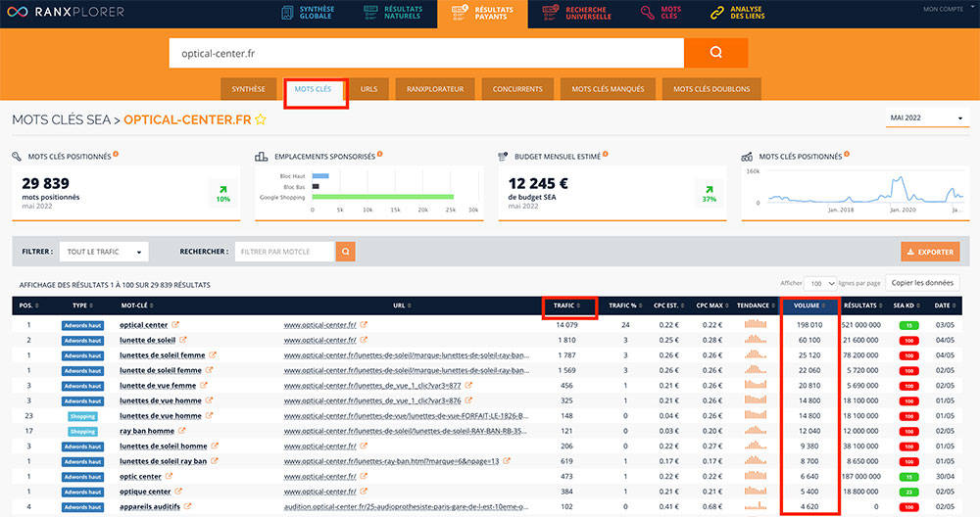Image resolution: width=980 pixels, height=517 pixels.
Task: Click info icon next to 'Mots clés positionnés' card title
Action: coord(117,155)
